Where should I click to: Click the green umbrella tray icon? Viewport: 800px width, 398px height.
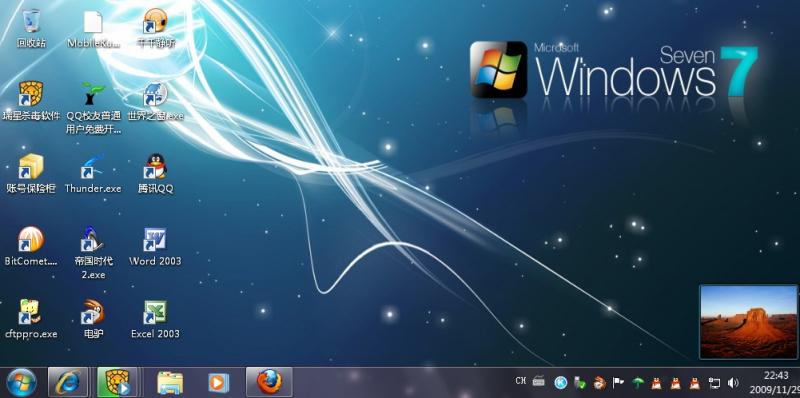coord(638,382)
